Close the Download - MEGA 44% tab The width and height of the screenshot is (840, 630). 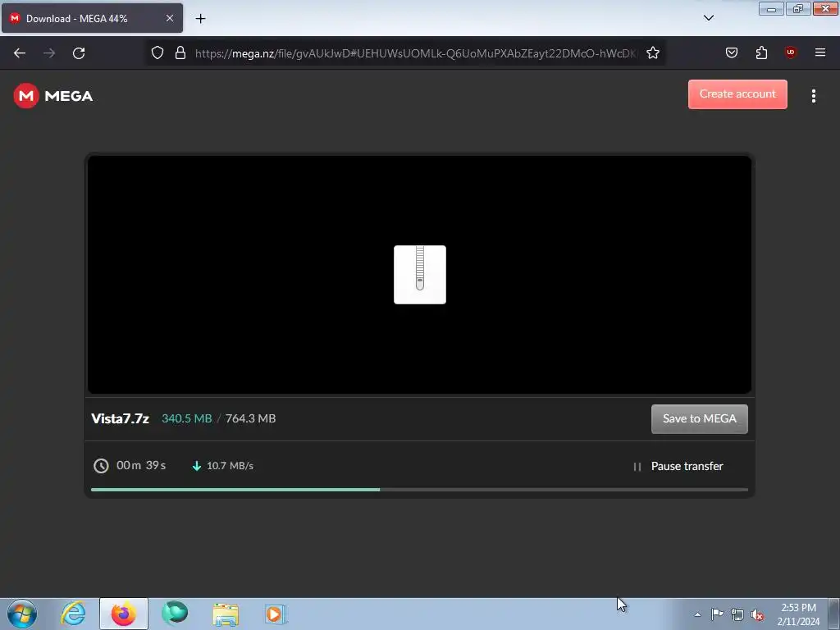pos(170,18)
